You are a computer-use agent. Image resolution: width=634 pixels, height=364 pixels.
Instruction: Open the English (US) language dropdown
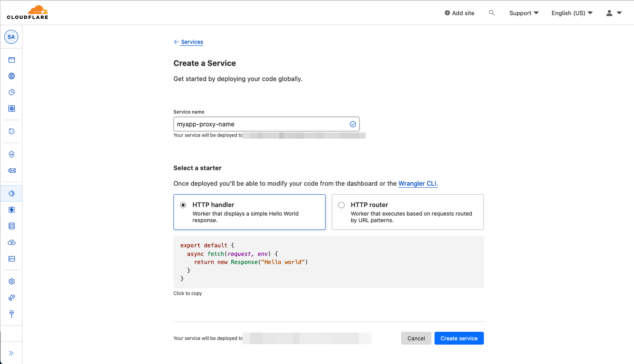click(571, 13)
